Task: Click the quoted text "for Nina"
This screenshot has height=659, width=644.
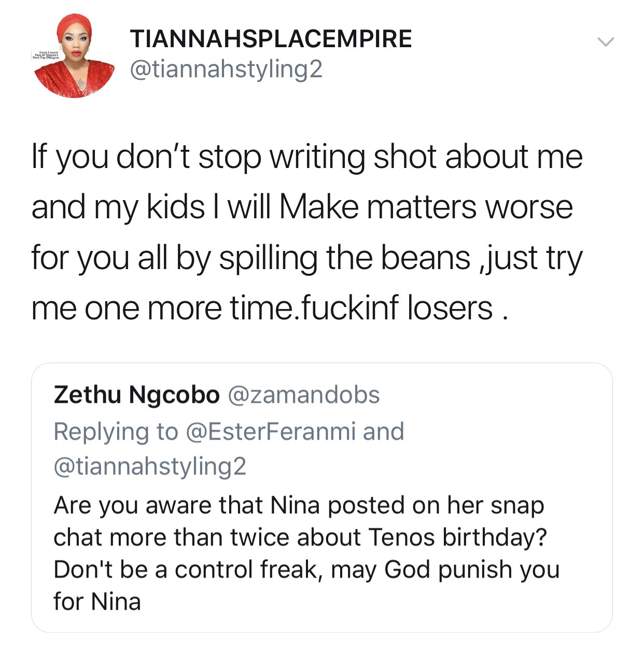Action: click(97, 602)
